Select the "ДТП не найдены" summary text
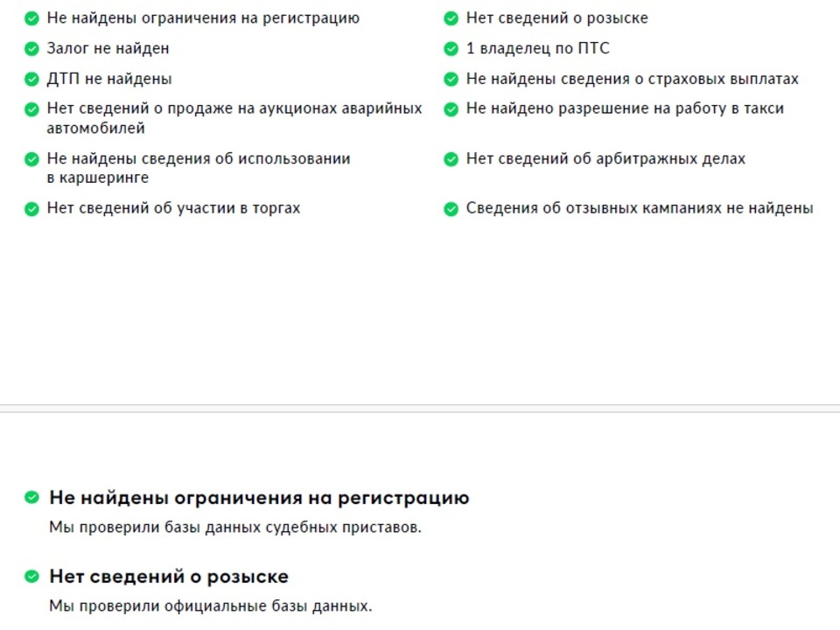This screenshot has width=840, height=630. pos(109,80)
